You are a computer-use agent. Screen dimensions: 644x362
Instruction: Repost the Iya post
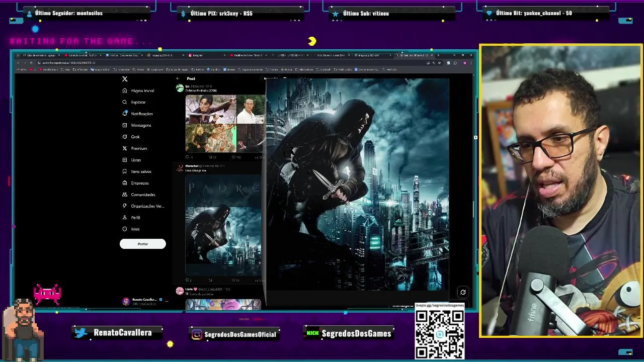(x=211, y=157)
